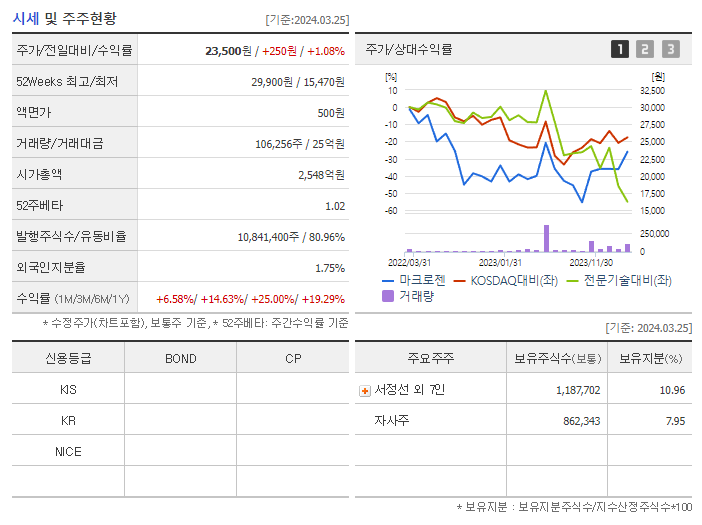Click the 주요주주 column header

pyautogui.click(x=431, y=358)
